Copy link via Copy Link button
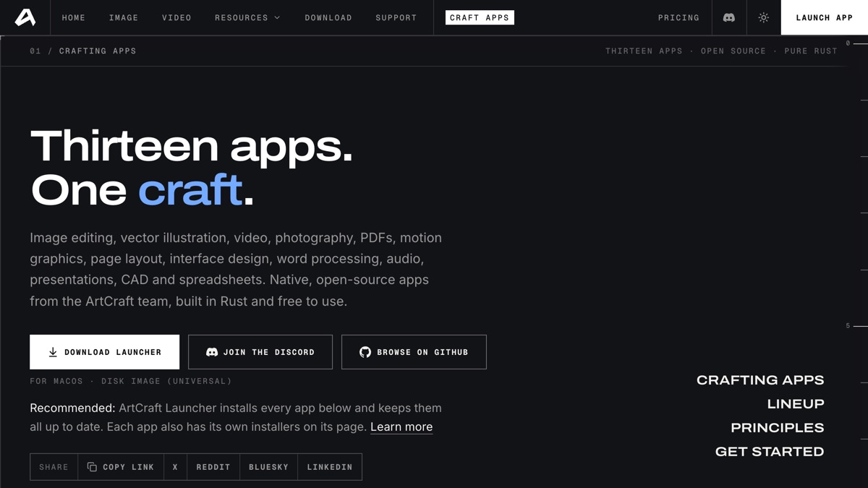 click(x=121, y=467)
